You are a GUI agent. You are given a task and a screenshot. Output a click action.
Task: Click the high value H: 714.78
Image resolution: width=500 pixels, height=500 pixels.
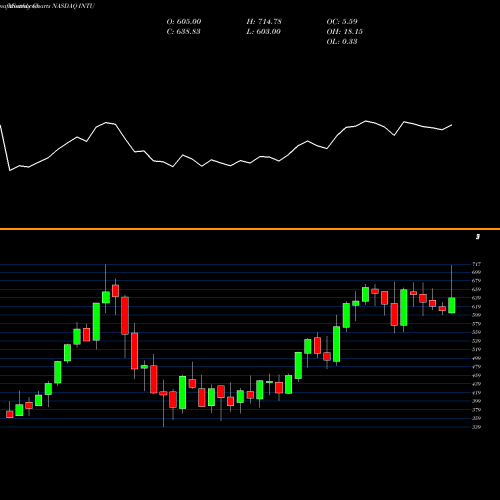[264, 22]
